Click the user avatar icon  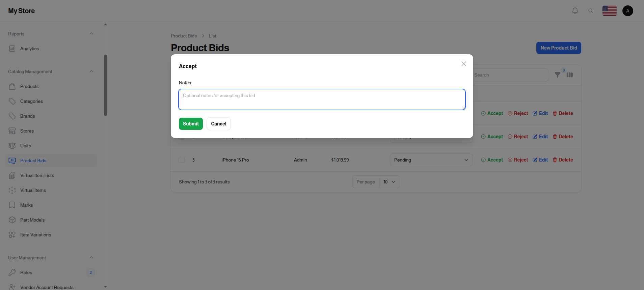[627, 11]
